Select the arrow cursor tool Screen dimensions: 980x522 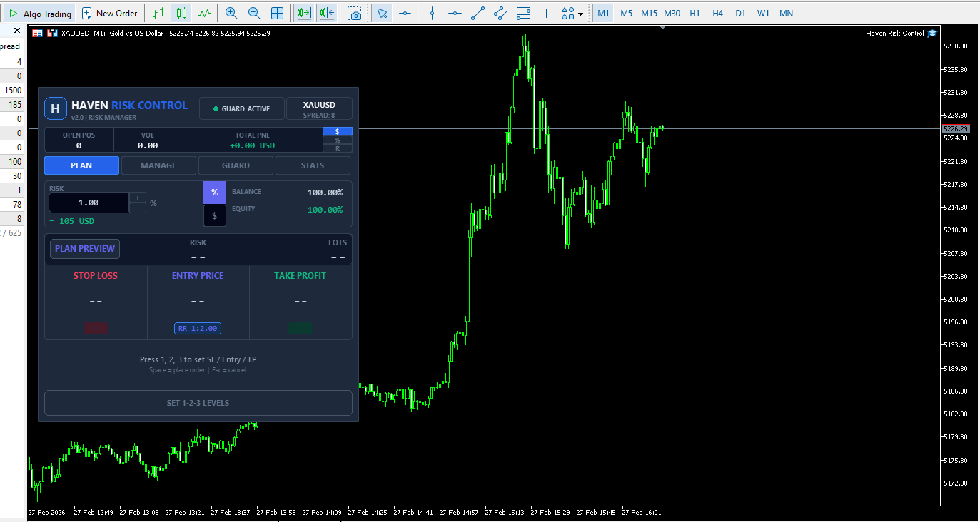tap(382, 13)
